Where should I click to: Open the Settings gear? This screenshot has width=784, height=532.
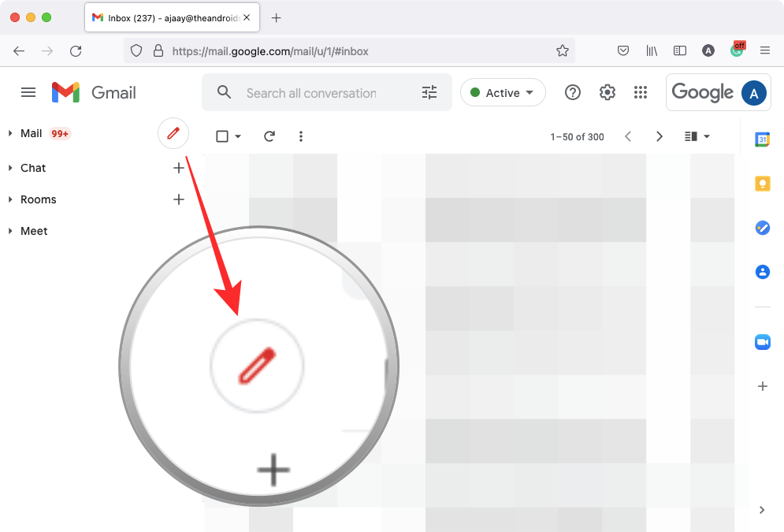[607, 92]
